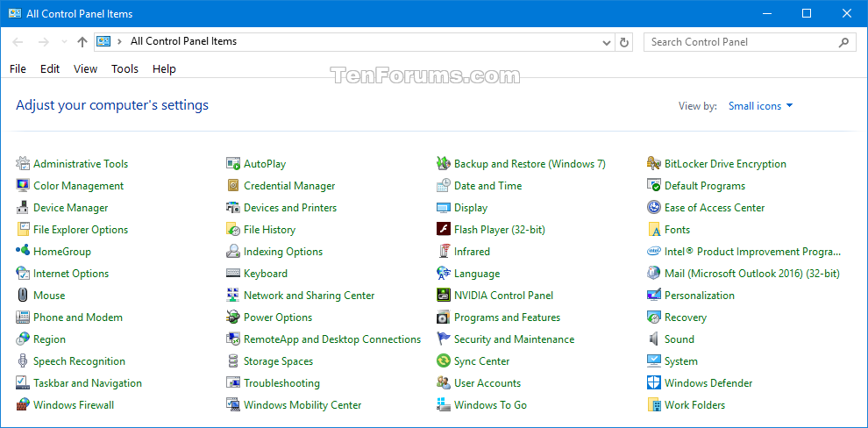
Task: Open Personalization link
Action: tap(699, 295)
